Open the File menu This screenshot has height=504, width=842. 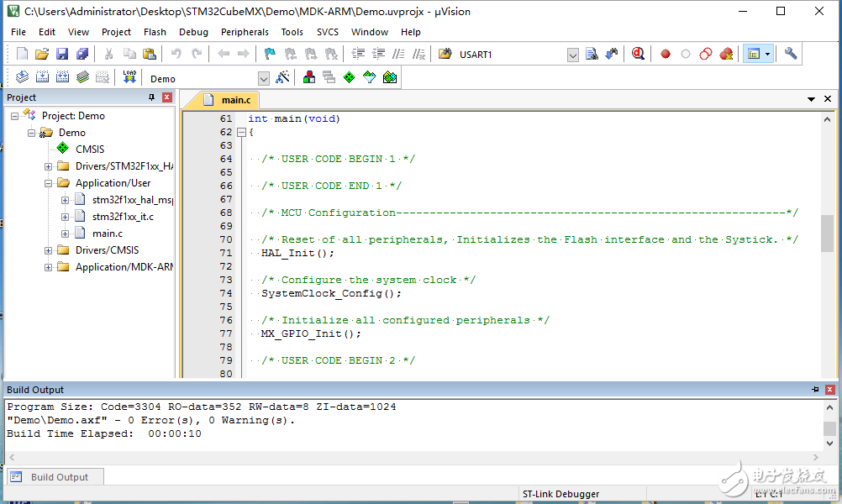click(18, 32)
